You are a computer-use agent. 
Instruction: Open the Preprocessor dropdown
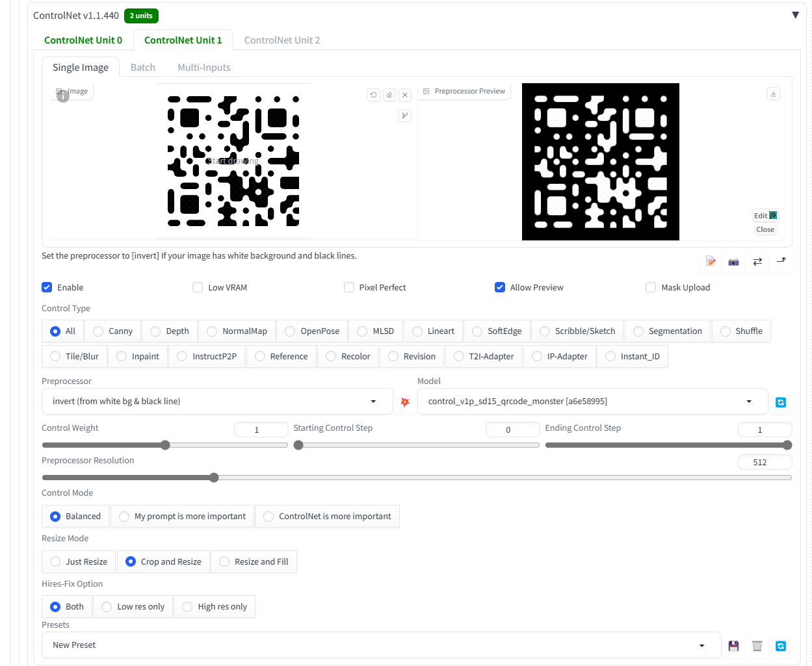(217, 402)
